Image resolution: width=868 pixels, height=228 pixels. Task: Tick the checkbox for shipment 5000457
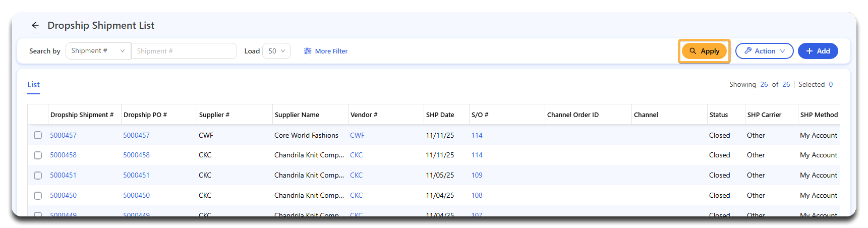click(x=38, y=135)
